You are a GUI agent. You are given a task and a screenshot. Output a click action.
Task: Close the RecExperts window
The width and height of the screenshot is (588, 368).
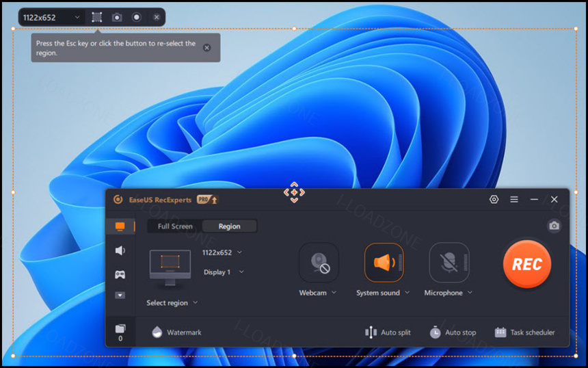point(554,200)
